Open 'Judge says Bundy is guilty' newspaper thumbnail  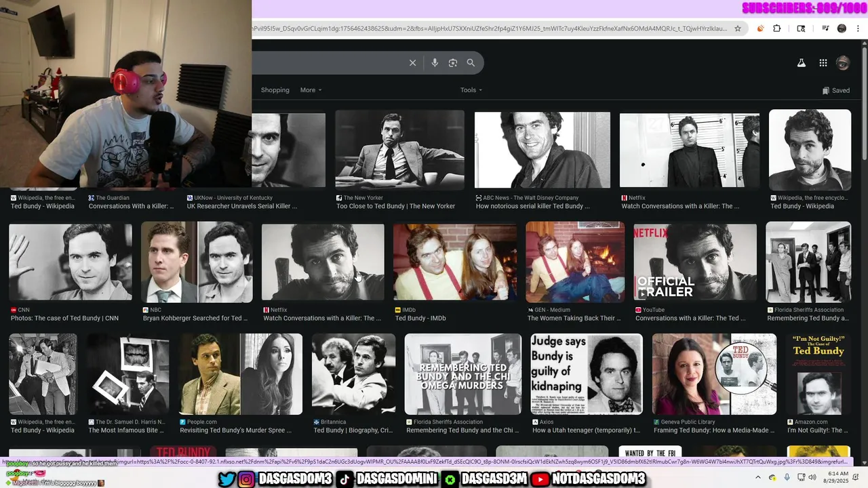coord(587,373)
